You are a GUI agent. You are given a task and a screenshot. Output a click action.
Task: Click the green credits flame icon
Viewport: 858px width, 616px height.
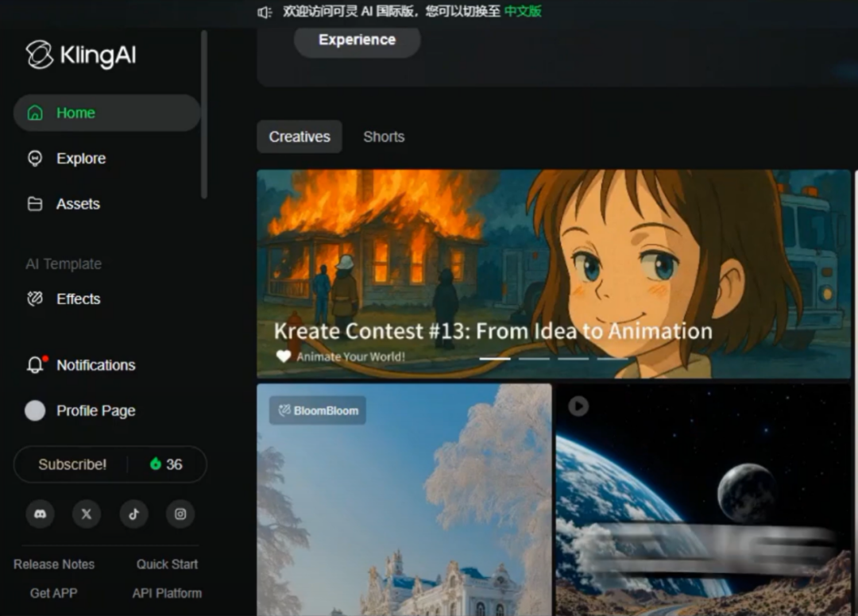tap(156, 464)
